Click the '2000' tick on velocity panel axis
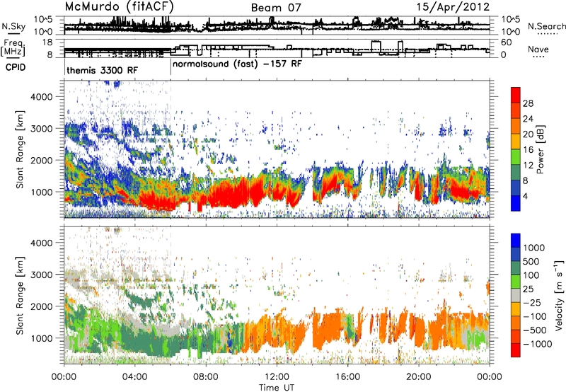 42,306
